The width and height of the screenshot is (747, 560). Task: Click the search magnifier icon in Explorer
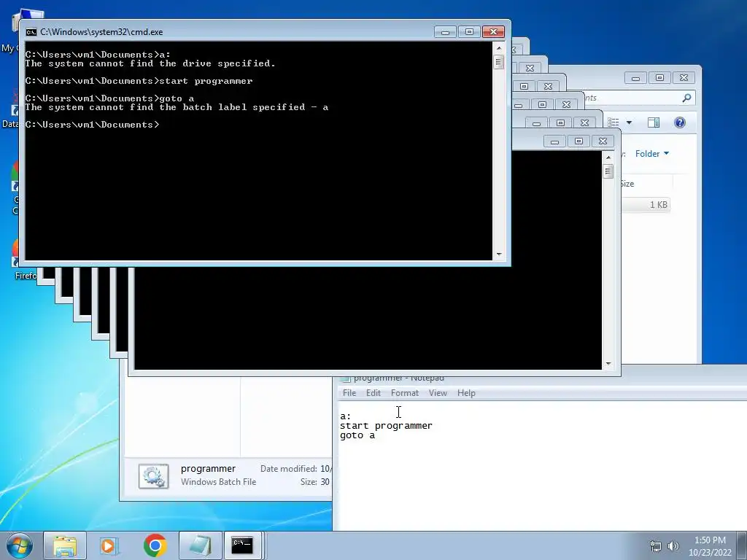point(686,98)
